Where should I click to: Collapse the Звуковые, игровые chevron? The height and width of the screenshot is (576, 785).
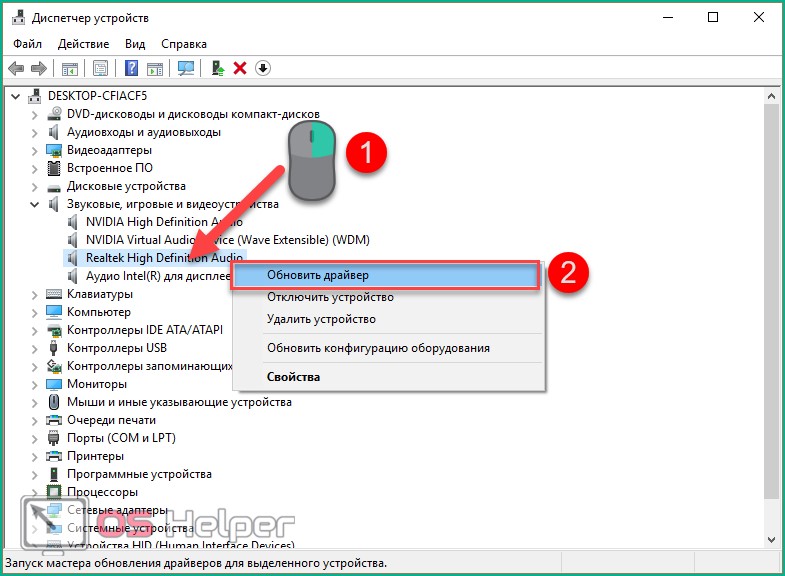[35, 204]
